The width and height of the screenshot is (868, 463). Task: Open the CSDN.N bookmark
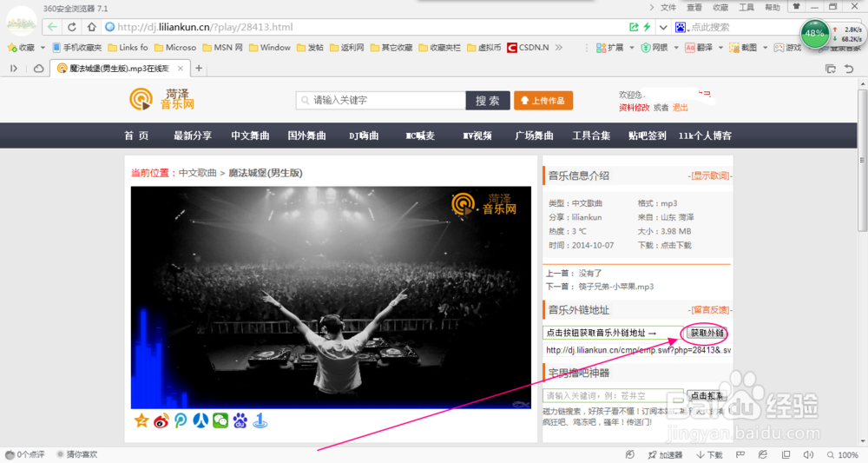pyautogui.click(x=528, y=48)
